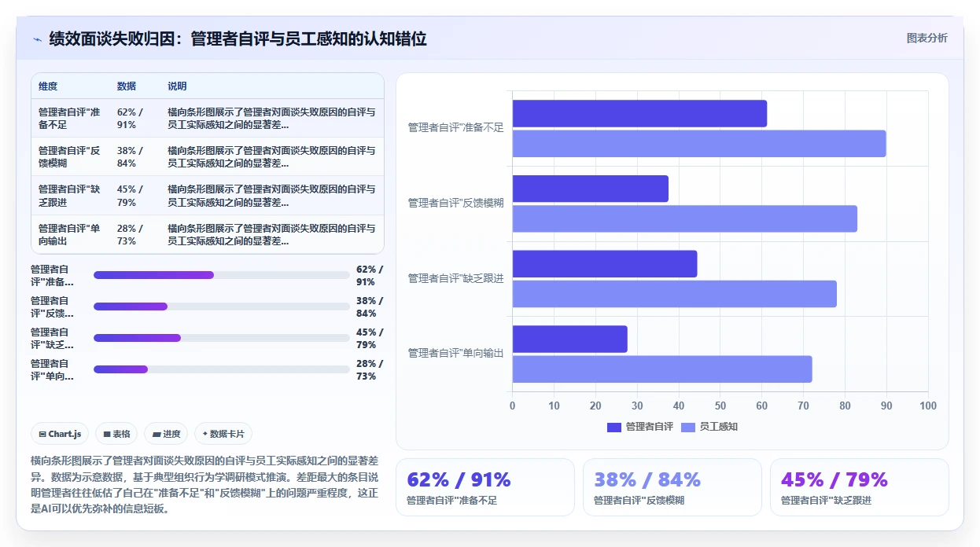Click the 62% / 91% value beside the progress bar

click(370, 275)
